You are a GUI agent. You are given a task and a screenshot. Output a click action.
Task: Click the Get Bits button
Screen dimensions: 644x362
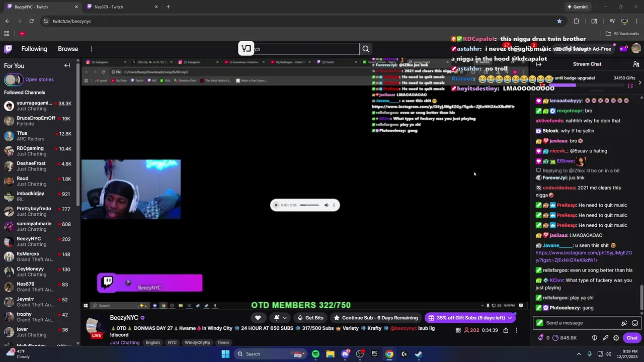[309, 318]
